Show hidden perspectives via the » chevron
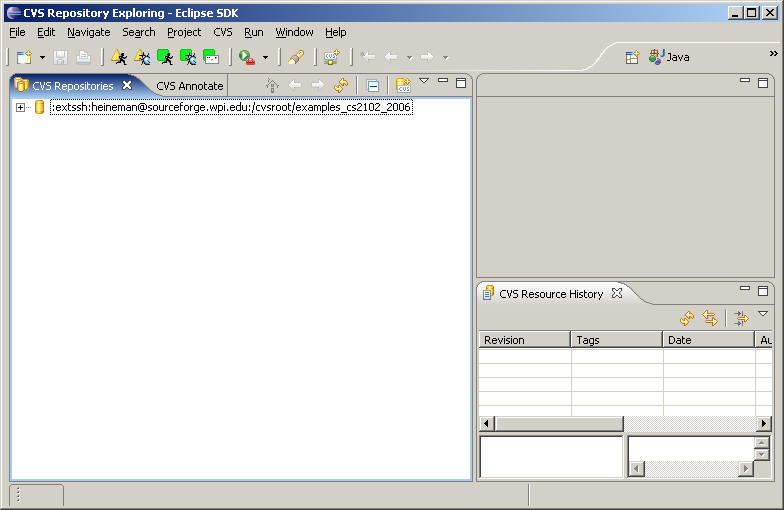Viewport: 784px width, 510px height. tap(774, 54)
